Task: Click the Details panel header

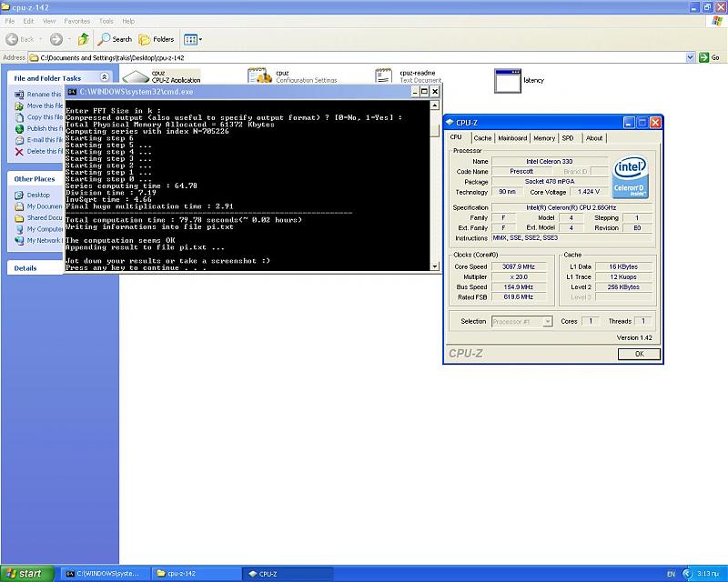Action: pos(35,268)
